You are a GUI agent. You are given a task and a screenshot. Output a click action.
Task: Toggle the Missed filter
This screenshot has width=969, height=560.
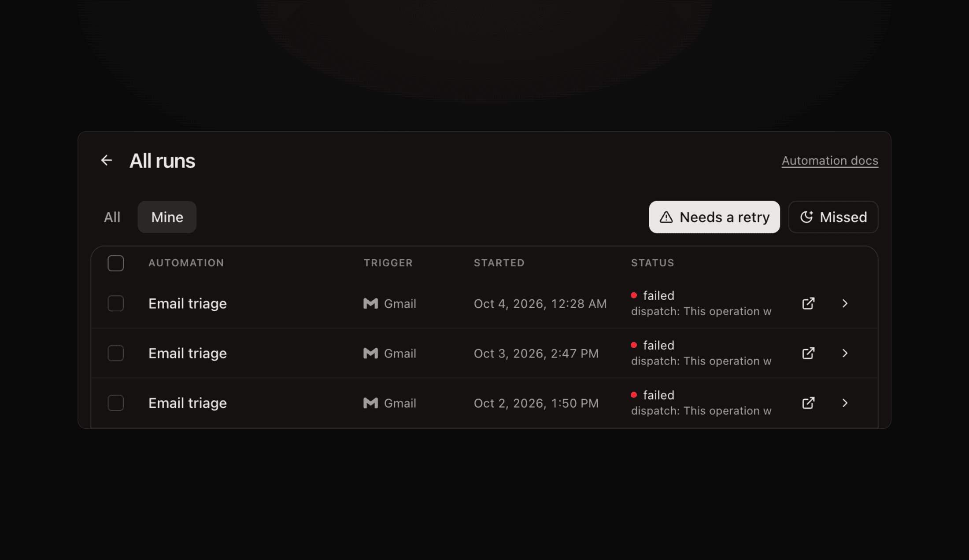833,217
